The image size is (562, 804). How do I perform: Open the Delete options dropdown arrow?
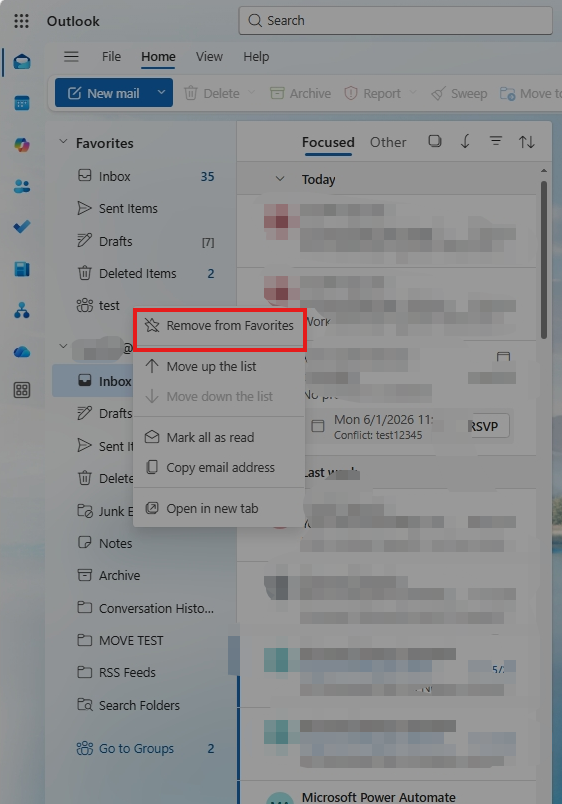pos(252,93)
